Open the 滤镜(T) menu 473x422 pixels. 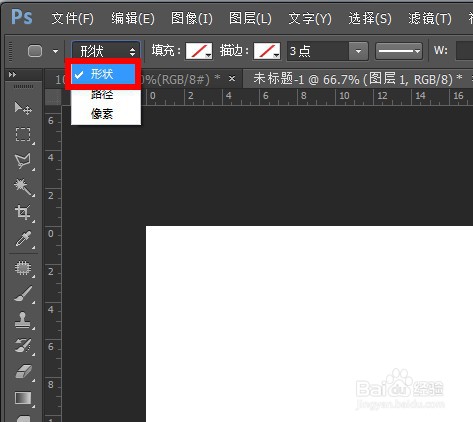(x=430, y=18)
